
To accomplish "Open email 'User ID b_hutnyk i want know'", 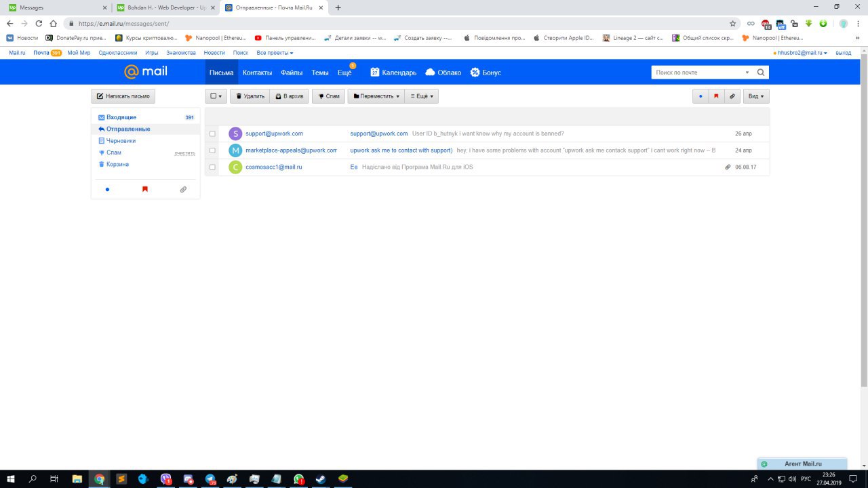I will click(488, 134).
